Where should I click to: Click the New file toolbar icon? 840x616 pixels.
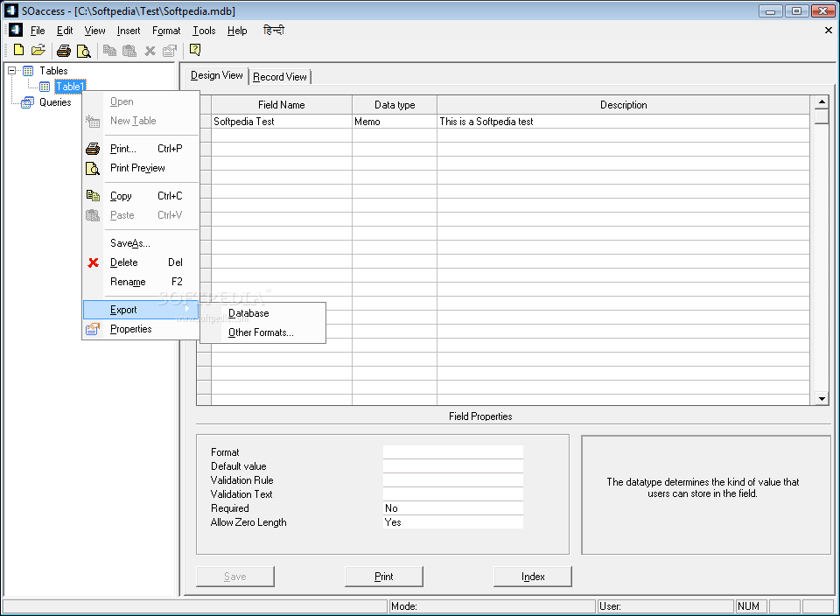pyautogui.click(x=18, y=51)
